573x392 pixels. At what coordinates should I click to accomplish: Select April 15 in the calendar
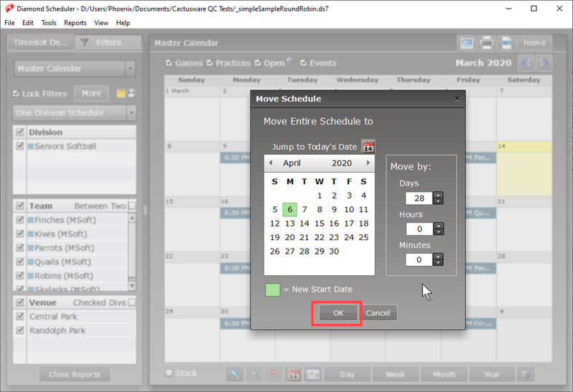click(319, 224)
